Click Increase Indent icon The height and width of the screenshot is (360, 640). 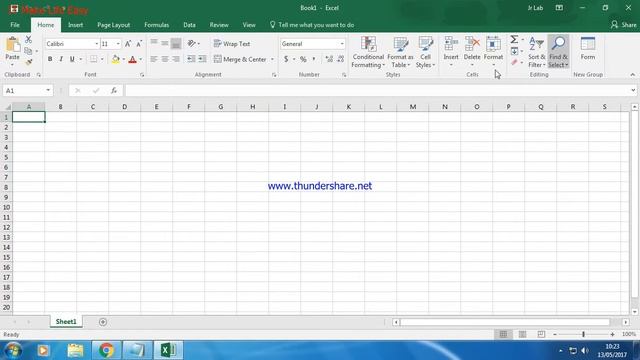[202, 59]
